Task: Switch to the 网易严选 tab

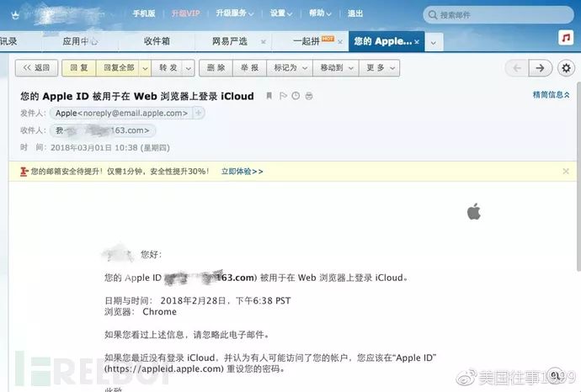Action: [x=229, y=41]
